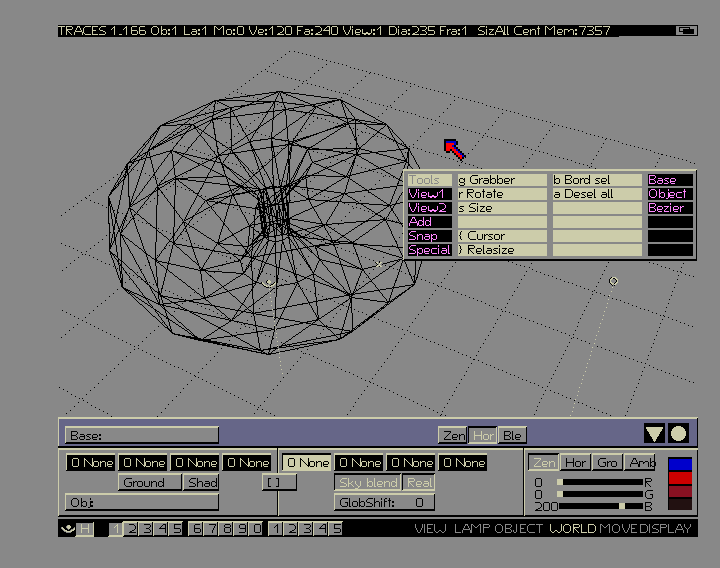This screenshot has height=568, width=720.
Task: Select Base mode in toolbox
Action: point(670,180)
